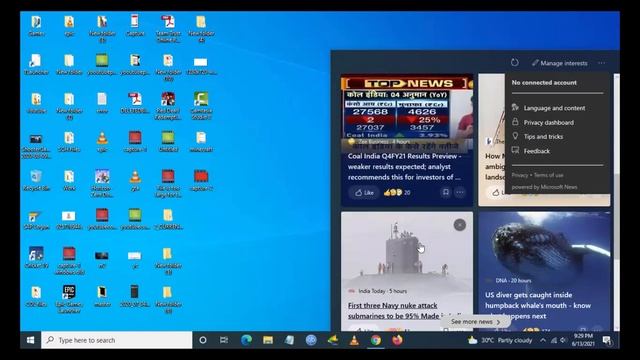Select the India Today · 5 hours source label
This screenshot has height=360, width=640.
[382, 291]
